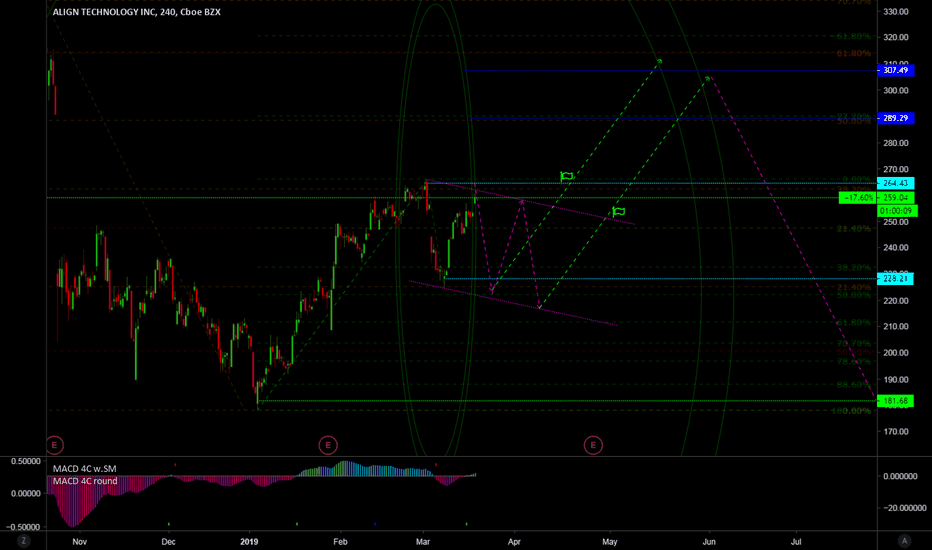Click the 220.00 price axis value

point(896,301)
